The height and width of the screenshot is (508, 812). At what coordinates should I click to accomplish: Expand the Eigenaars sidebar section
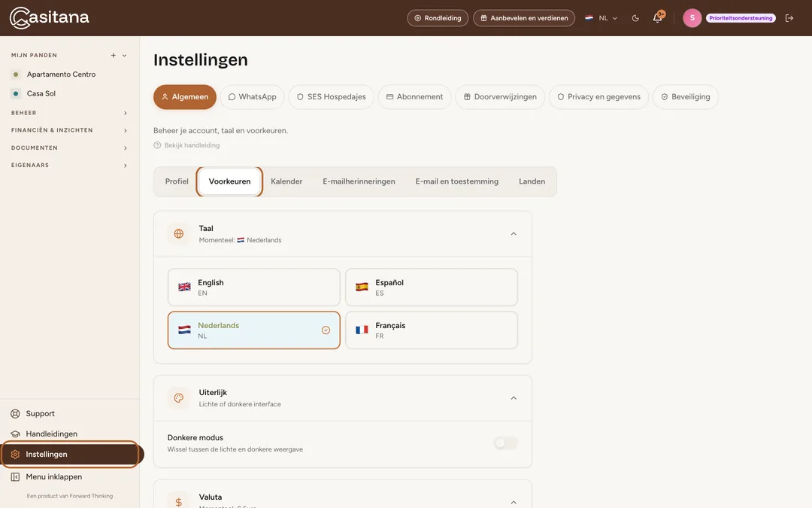coord(69,166)
